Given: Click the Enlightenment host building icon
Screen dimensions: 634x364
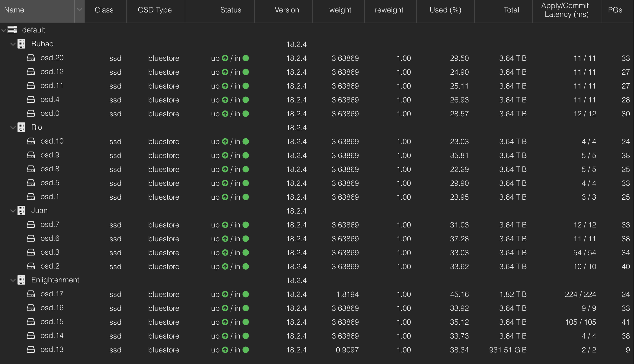Looking at the screenshot, I should click(21, 280).
